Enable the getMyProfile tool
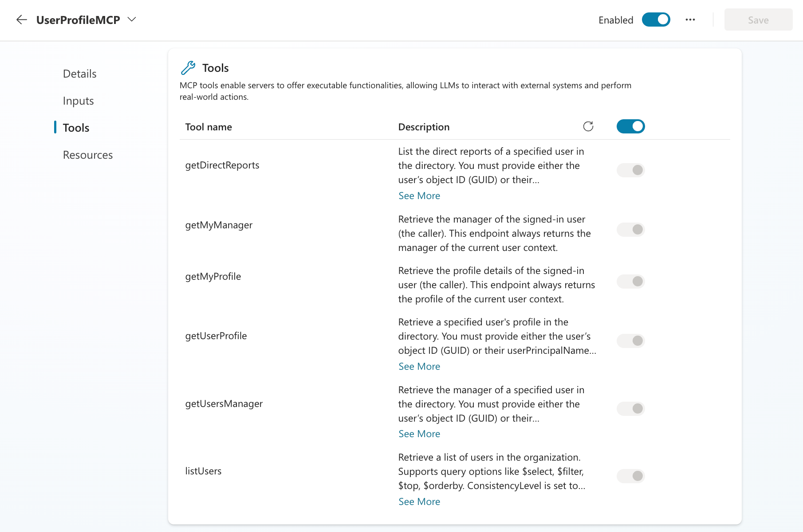The width and height of the screenshot is (803, 532). 630,281
